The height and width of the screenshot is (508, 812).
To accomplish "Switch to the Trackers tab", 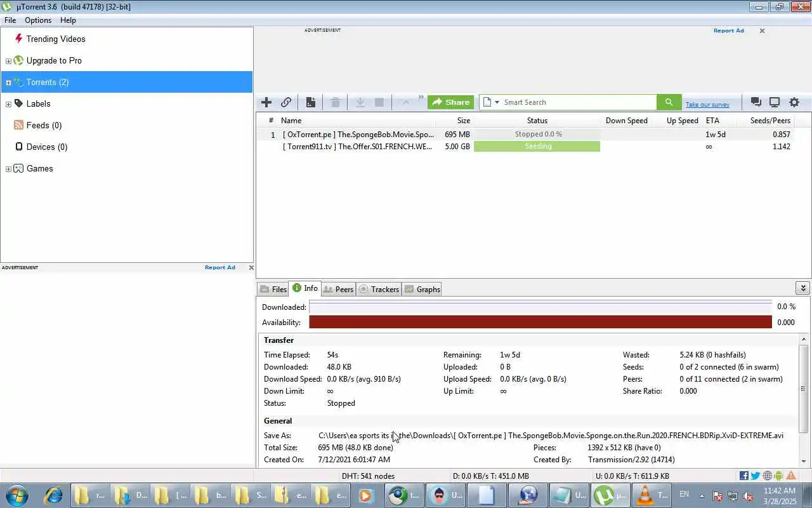I will coord(379,289).
